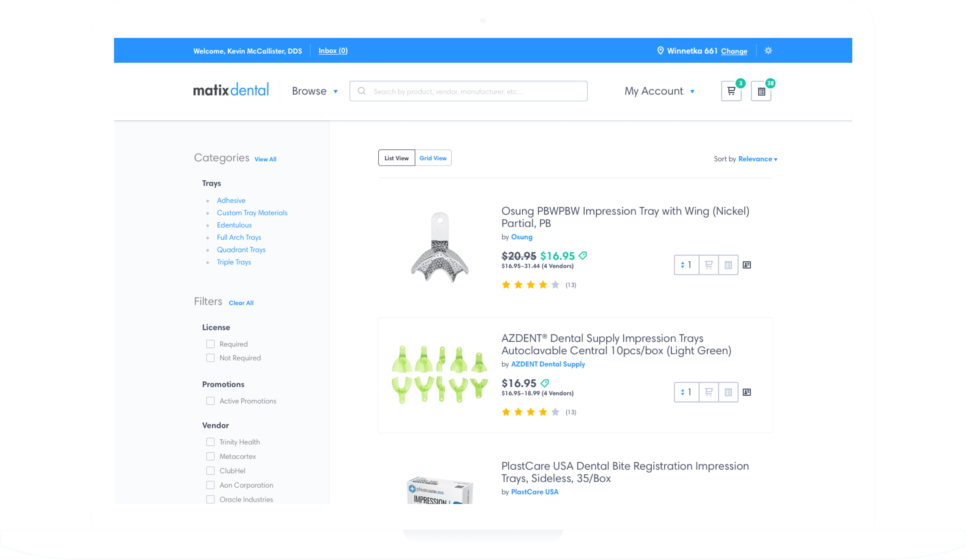The height and width of the screenshot is (560, 966).
Task: Select the List View tab
Action: point(396,158)
